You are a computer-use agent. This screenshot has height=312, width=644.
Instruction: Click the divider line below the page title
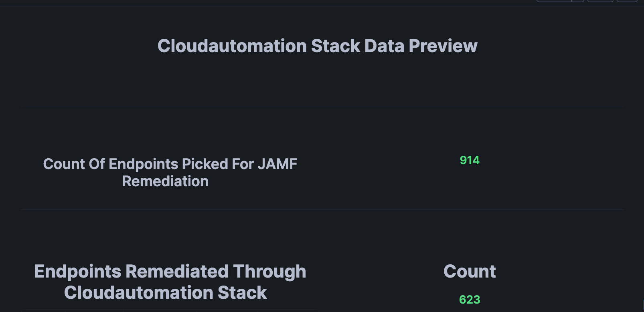tap(322, 106)
